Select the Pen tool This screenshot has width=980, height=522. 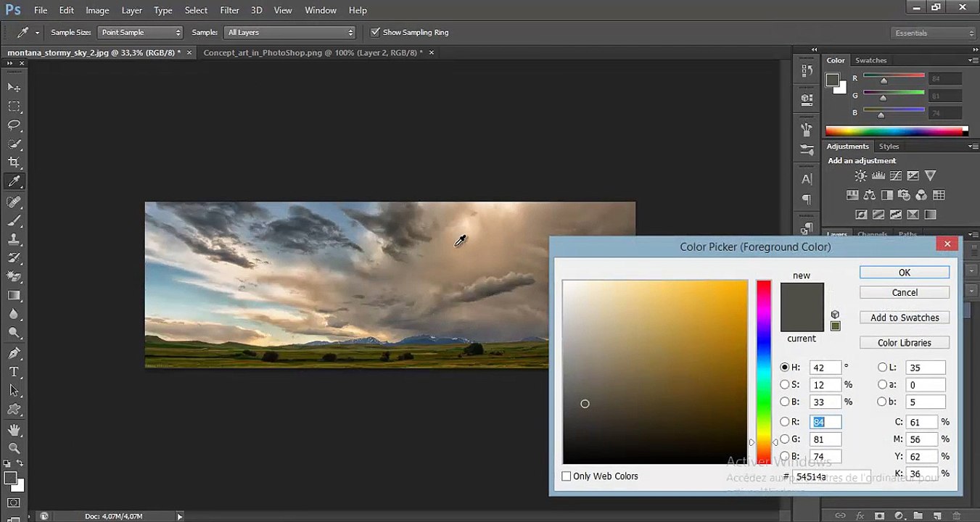14,353
